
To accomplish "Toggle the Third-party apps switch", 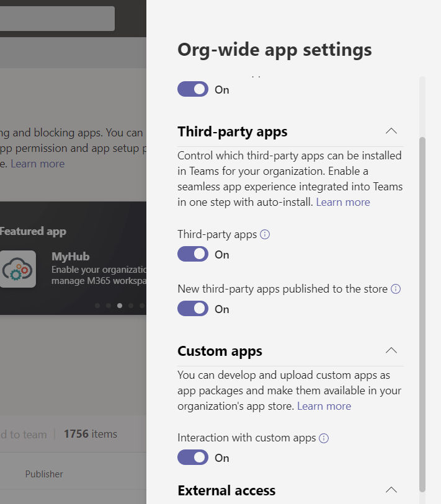I will (193, 254).
